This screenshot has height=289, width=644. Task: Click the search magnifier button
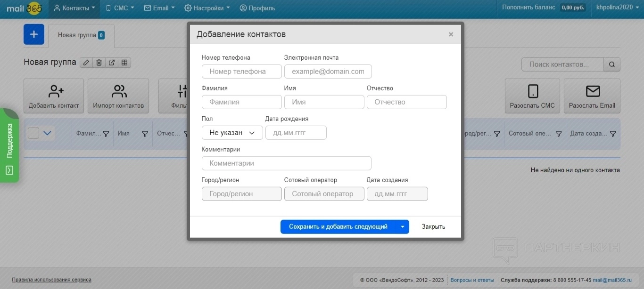click(x=612, y=64)
